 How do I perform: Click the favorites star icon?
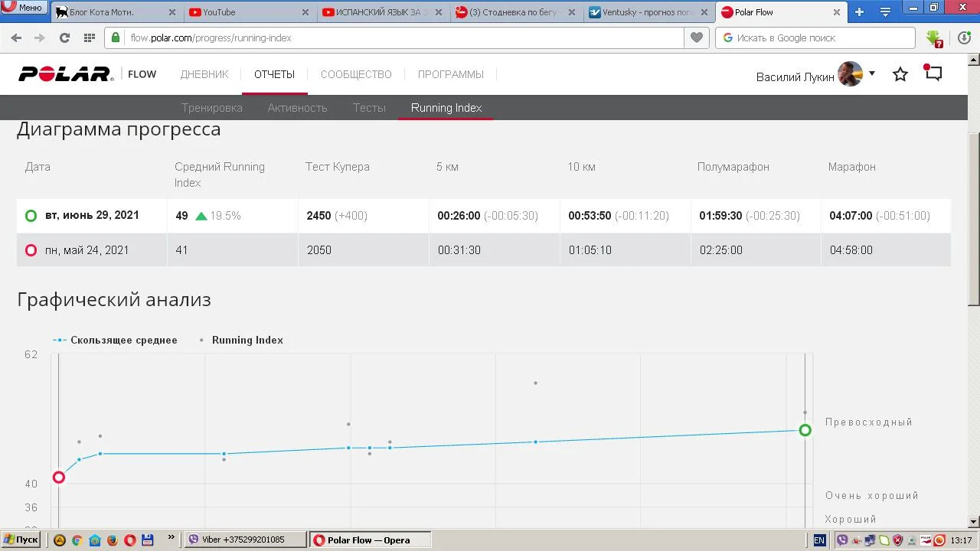pyautogui.click(x=900, y=74)
